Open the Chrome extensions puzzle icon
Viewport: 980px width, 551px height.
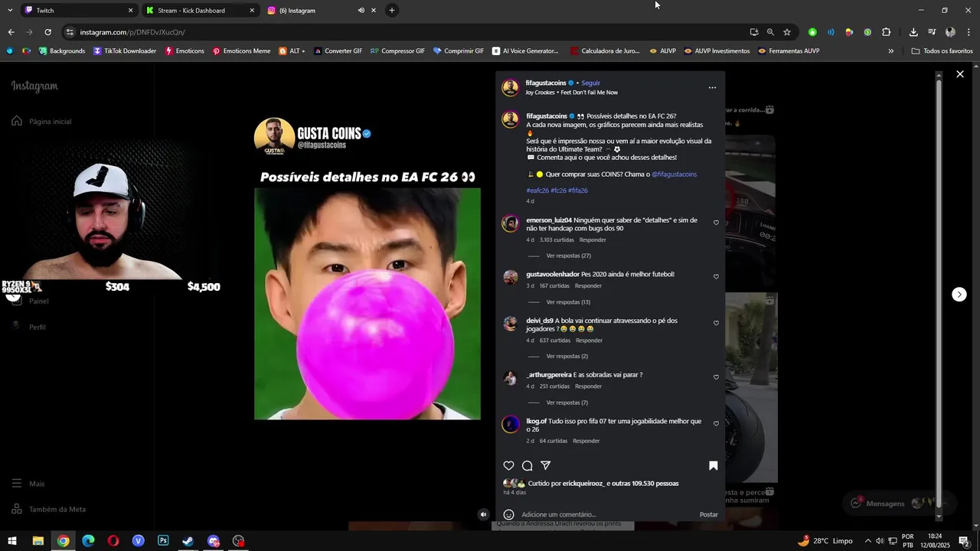coord(886,32)
